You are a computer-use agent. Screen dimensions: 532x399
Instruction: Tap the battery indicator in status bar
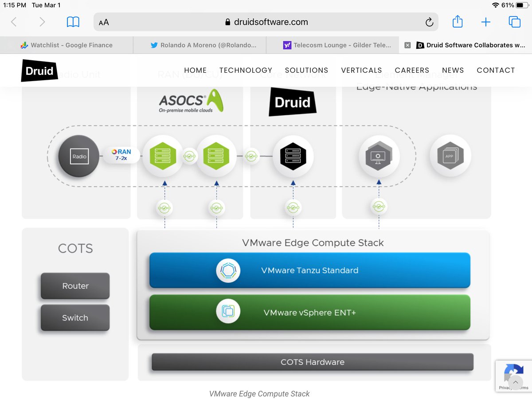point(521,5)
